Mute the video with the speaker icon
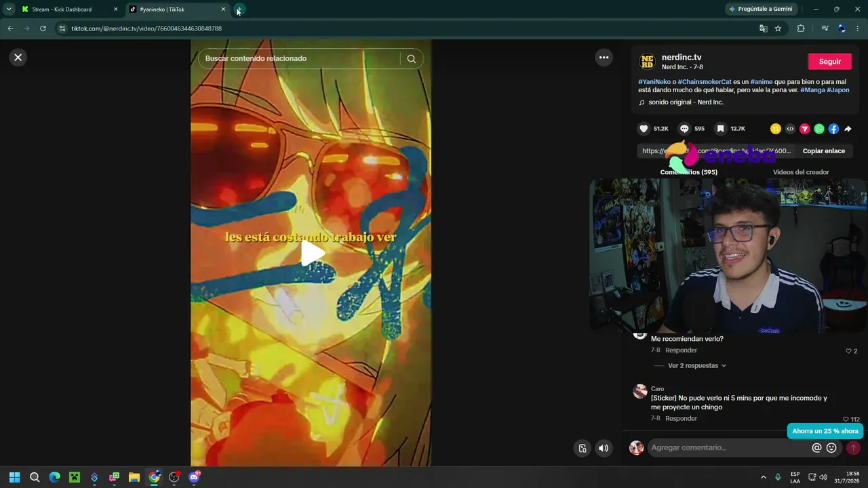The width and height of the screenshot is (868, 488). pos(604,448)
